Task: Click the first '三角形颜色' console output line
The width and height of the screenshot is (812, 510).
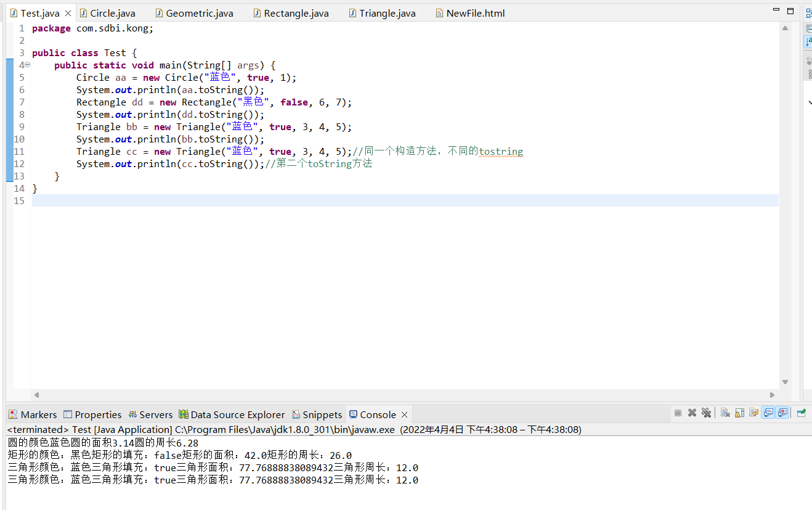Action: pos(213,467)
